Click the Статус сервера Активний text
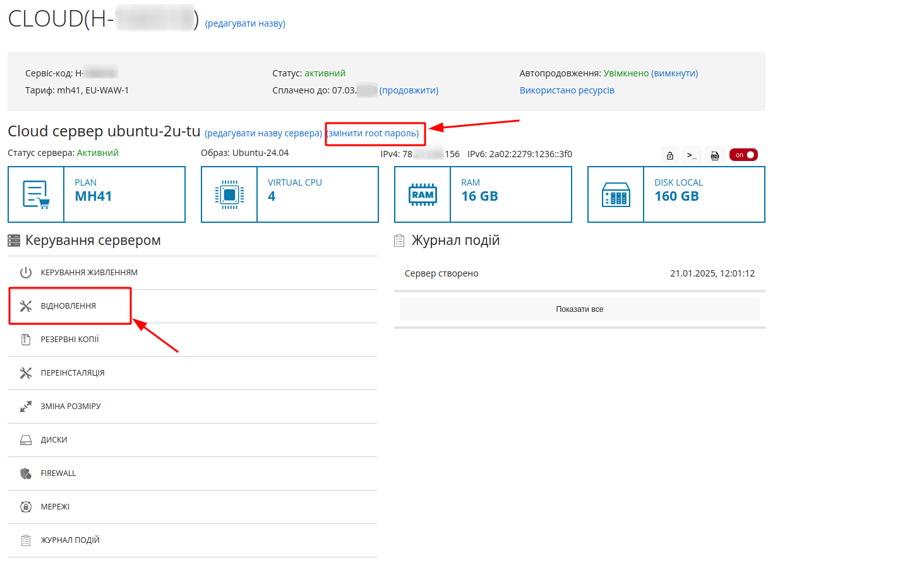Viewport: 924px width, 565px height. [x=63, y=153]
